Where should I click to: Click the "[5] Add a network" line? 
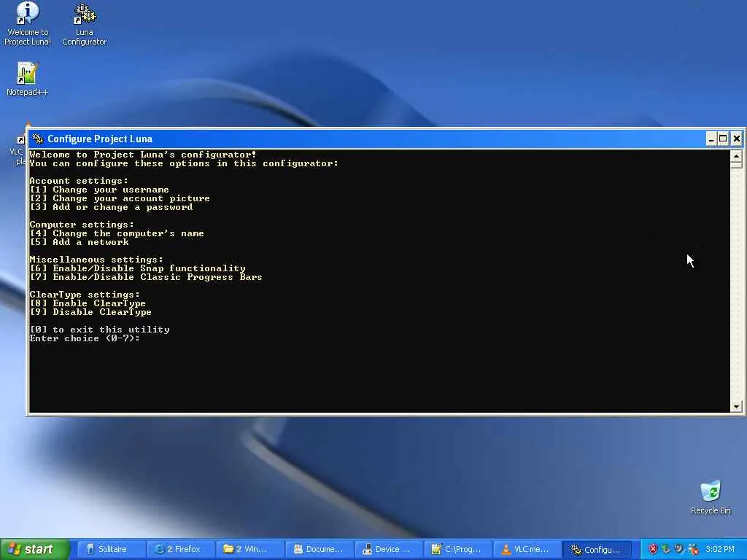[79, 242]
